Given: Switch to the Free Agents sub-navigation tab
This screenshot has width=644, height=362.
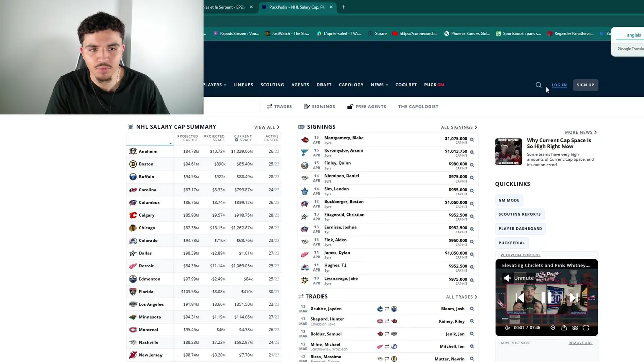Looking at the screenshot, I should tap(367, 106).
